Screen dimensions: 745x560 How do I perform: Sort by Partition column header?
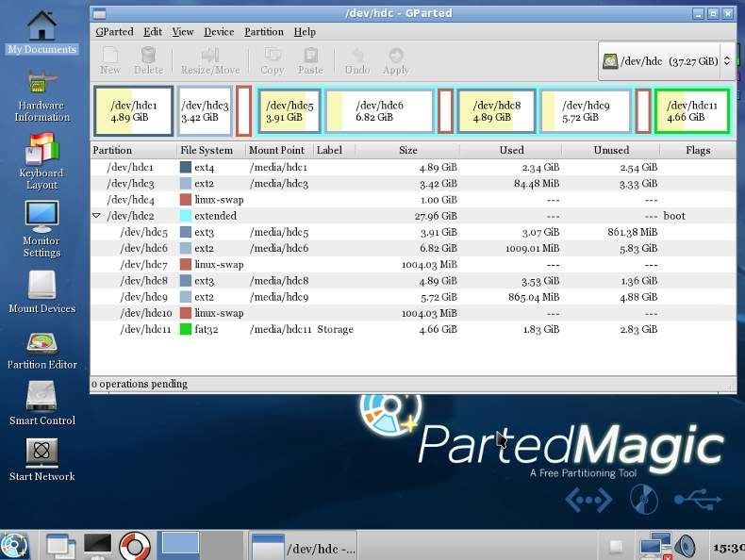click(x=134, y=150)
